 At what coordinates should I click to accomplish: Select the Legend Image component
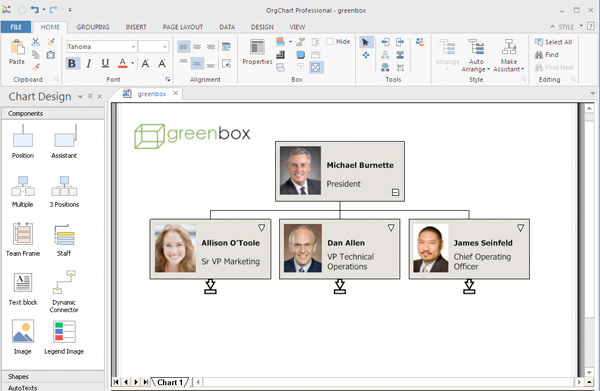click(64, 337)
